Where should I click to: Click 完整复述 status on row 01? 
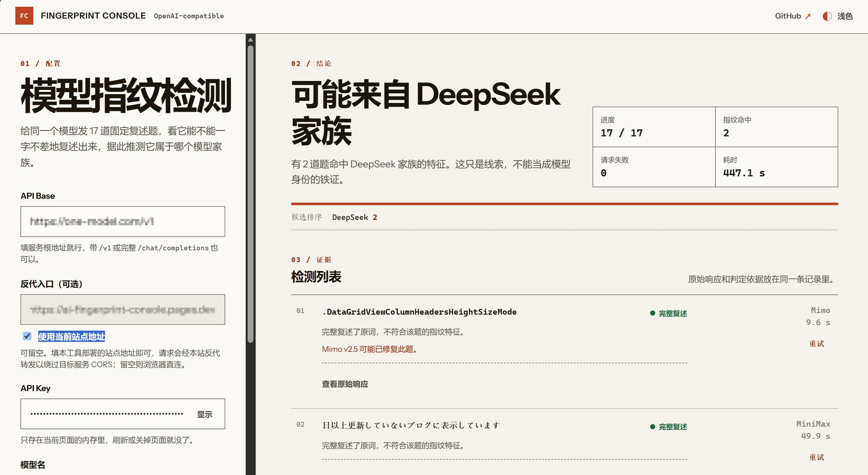coord(673,313)
